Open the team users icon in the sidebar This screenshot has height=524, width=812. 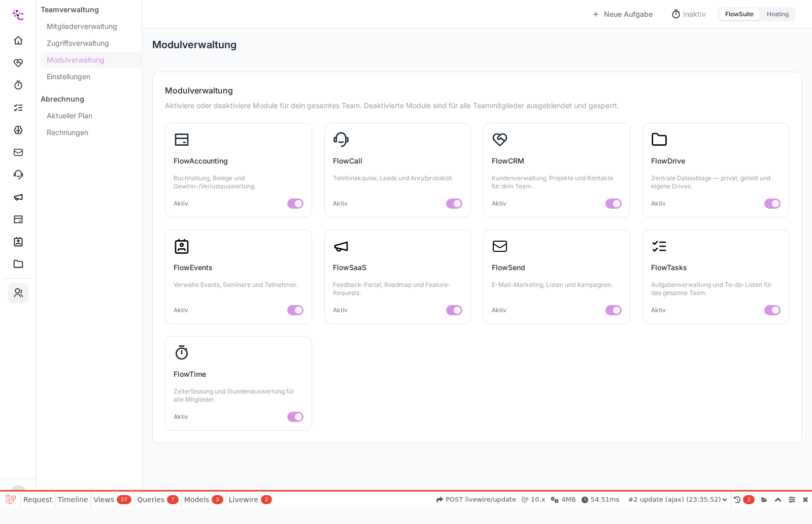18,293
